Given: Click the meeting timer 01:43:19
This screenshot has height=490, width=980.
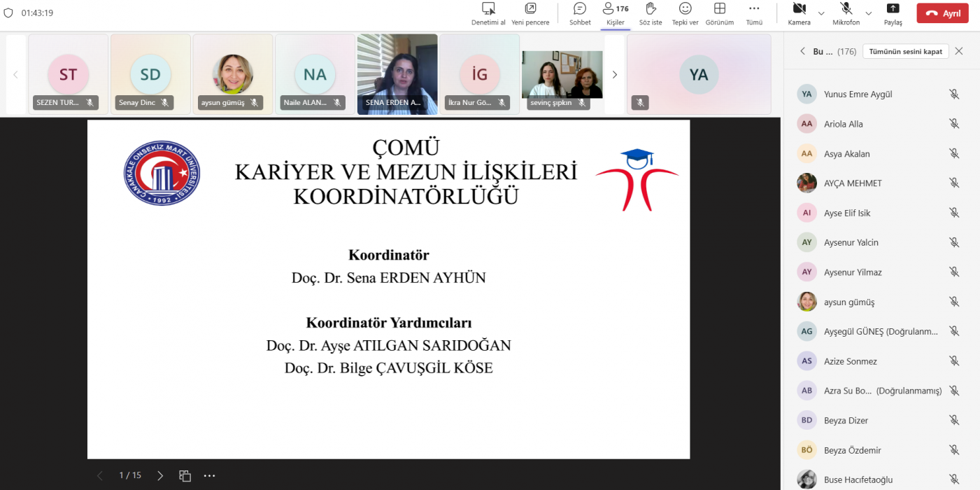Looking at the screenshot, I should [37, 13].
